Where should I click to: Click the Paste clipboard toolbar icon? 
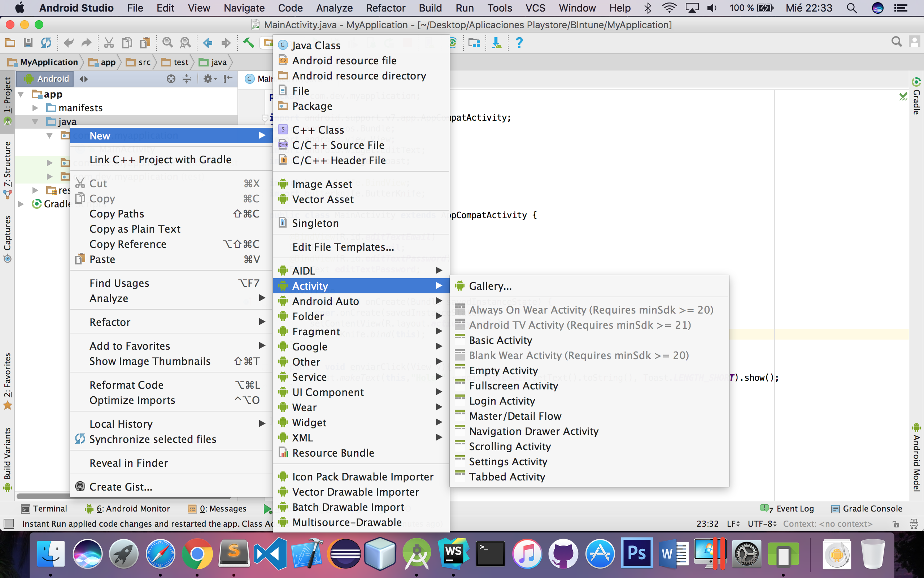pyautogui.click(x=145, y=42)
